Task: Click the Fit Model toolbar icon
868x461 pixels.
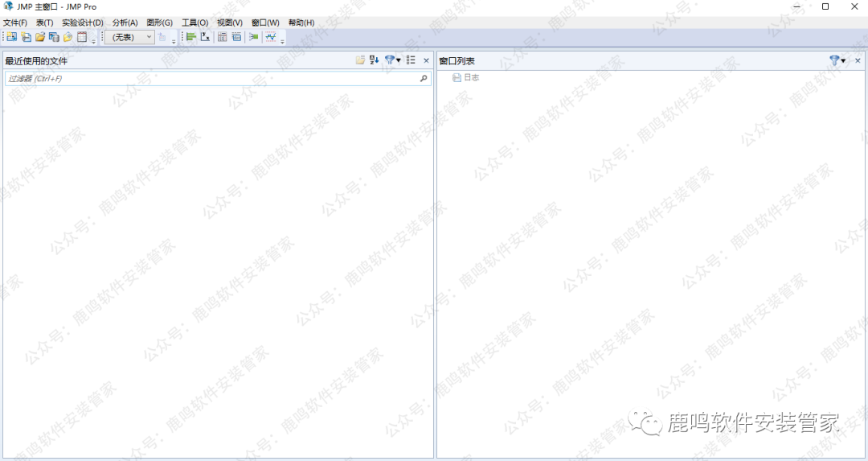Action: [x=253, y=37]
